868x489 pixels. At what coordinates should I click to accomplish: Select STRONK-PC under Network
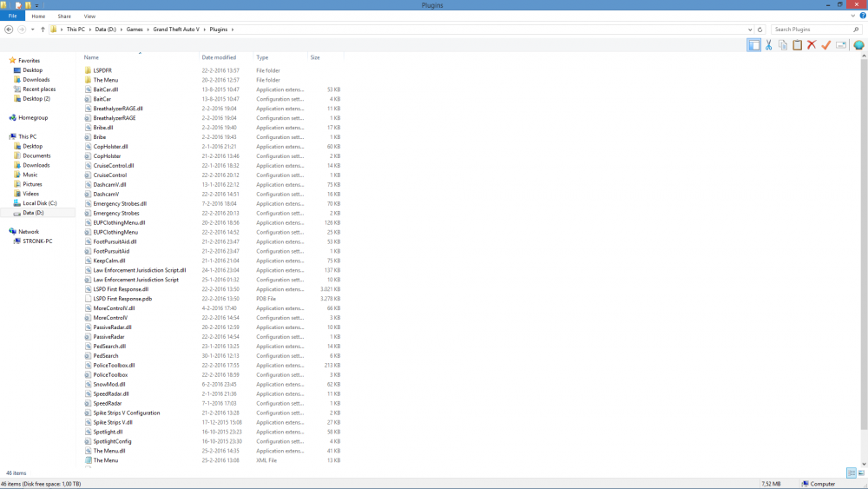(x=37, y=241)
